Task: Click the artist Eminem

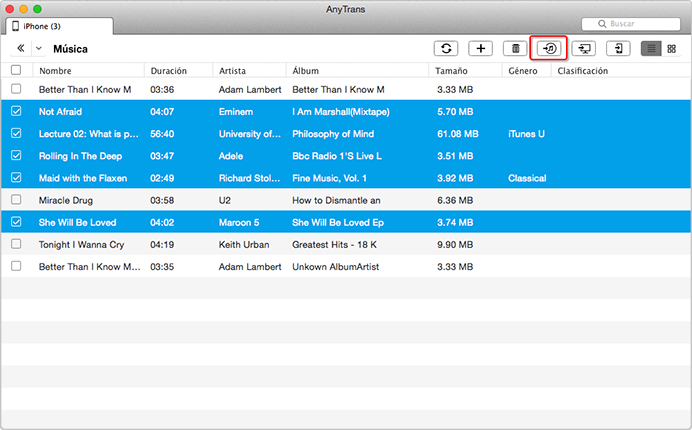Action: (x=236, y=112)
